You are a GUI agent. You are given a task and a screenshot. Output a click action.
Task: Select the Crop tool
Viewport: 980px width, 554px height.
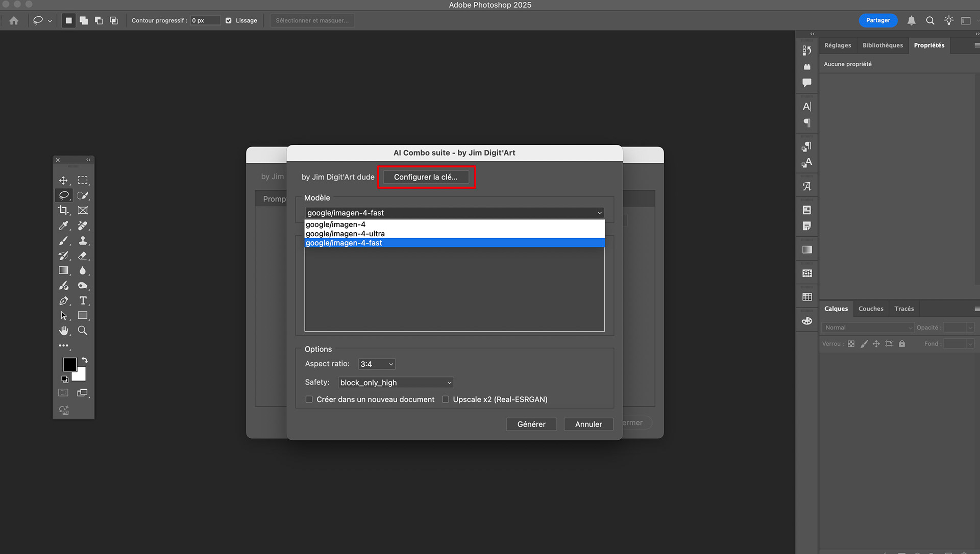63,210
